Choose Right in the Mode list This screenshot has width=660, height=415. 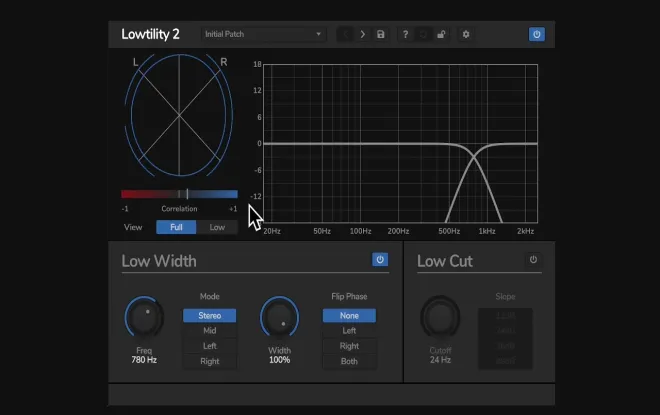point(210,361)
